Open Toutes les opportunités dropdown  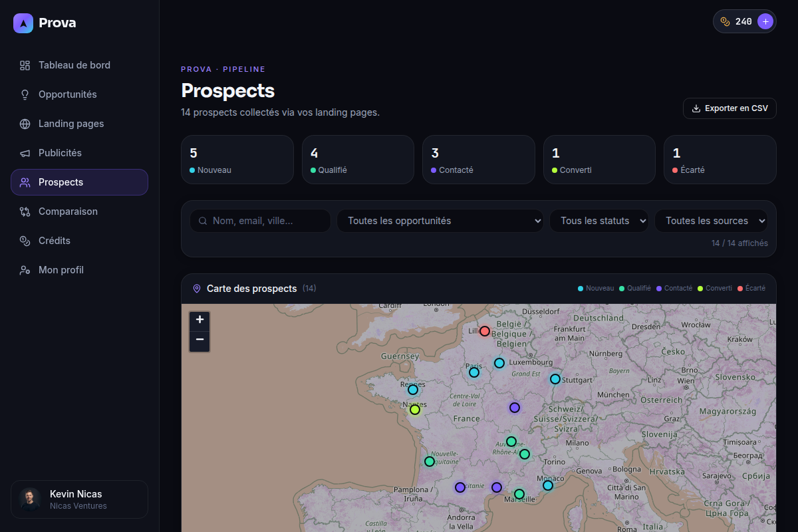pyautogui.click(x=440, y=221)
